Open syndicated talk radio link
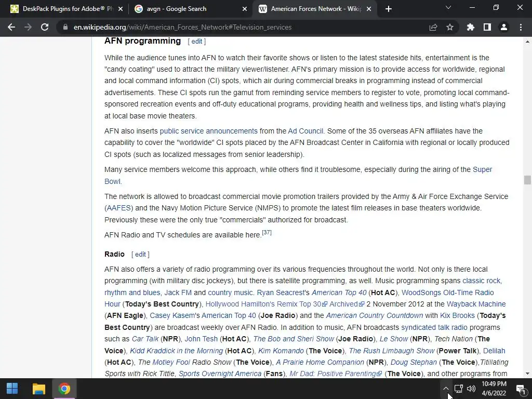 [434, 327]
